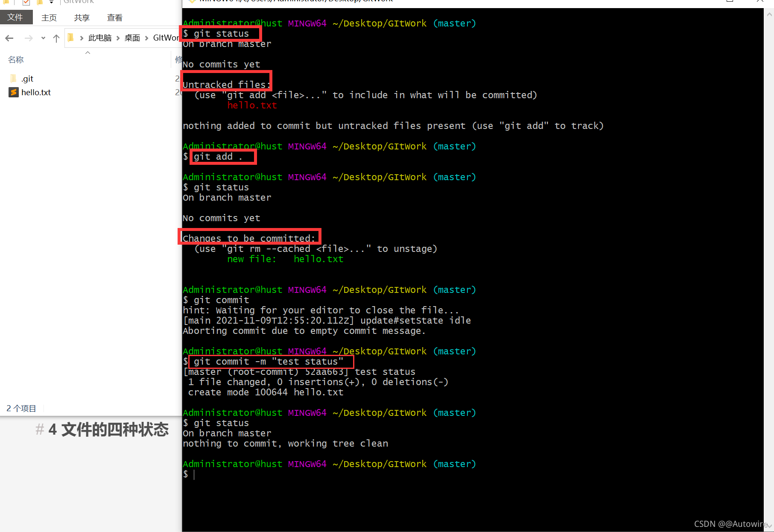Click the GItWork breadcrumb in address bar
Screen dimensions: 774x532
166,38
